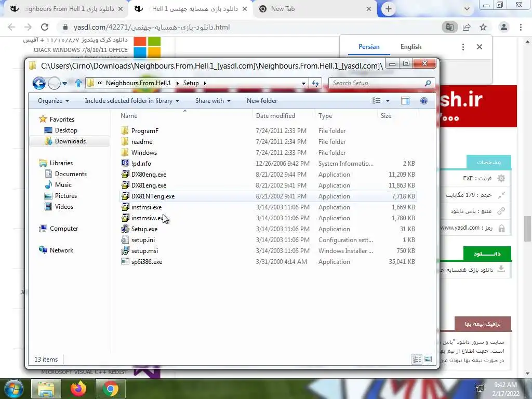
Task: Open Explorer help question mark icon
Action: [x=424, y=101]
